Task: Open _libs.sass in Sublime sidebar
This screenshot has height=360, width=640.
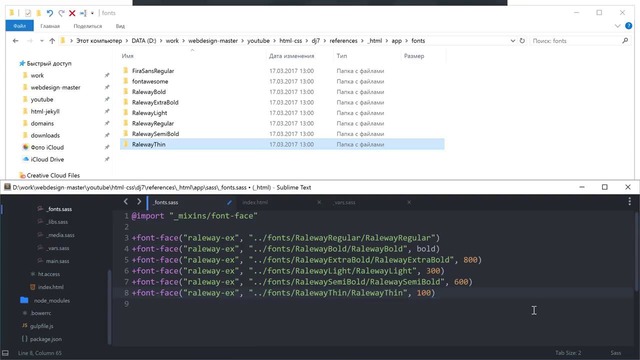Action: (57, 222)
